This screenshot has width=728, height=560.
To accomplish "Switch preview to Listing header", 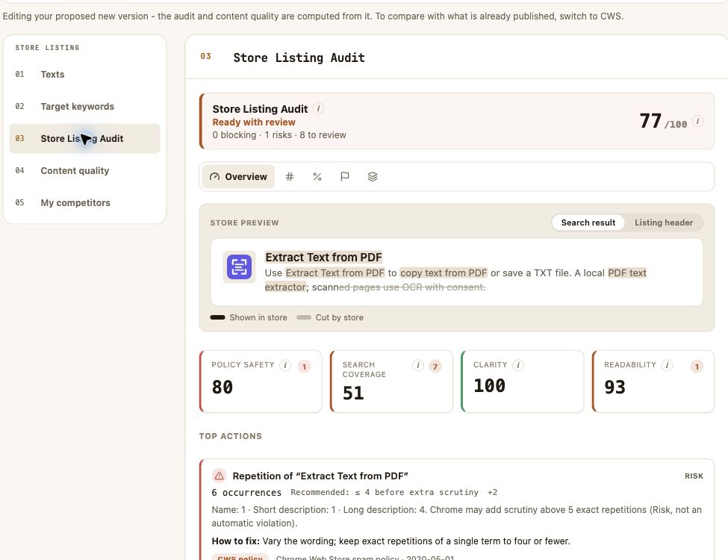I will tap(664, 223).
